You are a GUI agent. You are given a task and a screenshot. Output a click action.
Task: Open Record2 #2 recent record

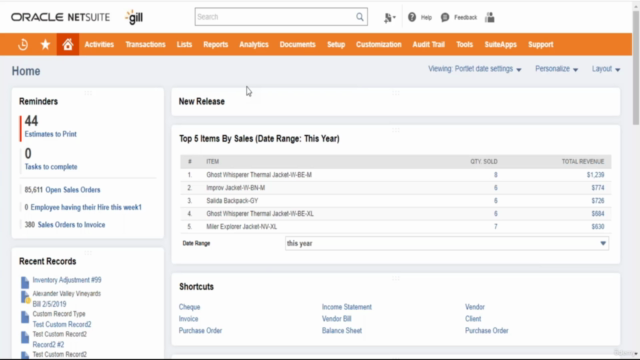pyautogui.click(x=48, y=344)
